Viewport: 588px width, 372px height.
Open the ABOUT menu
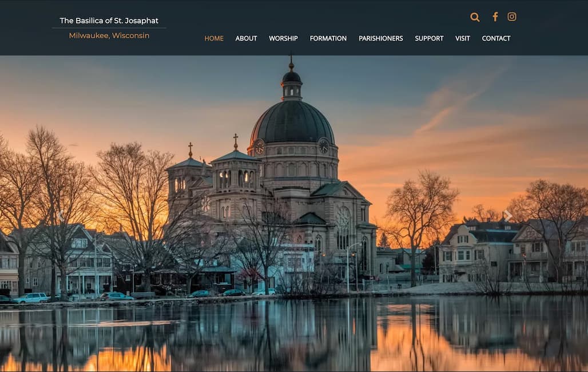click(x=246, y=38)
